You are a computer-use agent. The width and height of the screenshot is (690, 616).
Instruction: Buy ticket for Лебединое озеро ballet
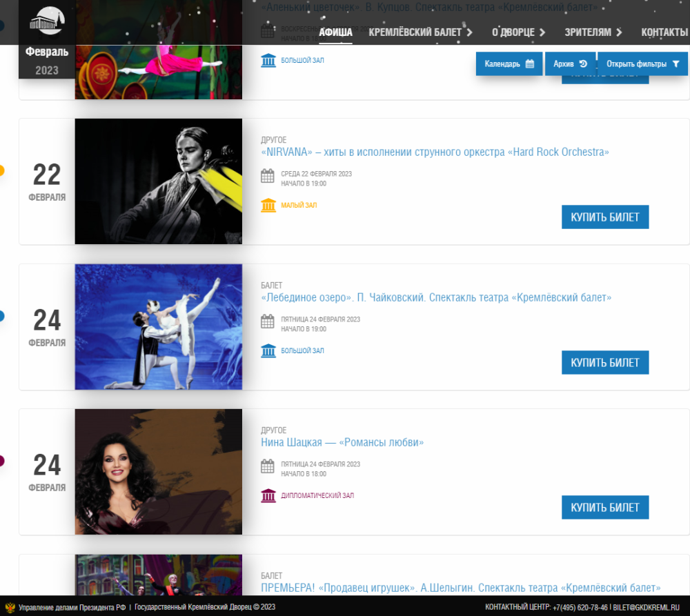(x=605, y=363)
